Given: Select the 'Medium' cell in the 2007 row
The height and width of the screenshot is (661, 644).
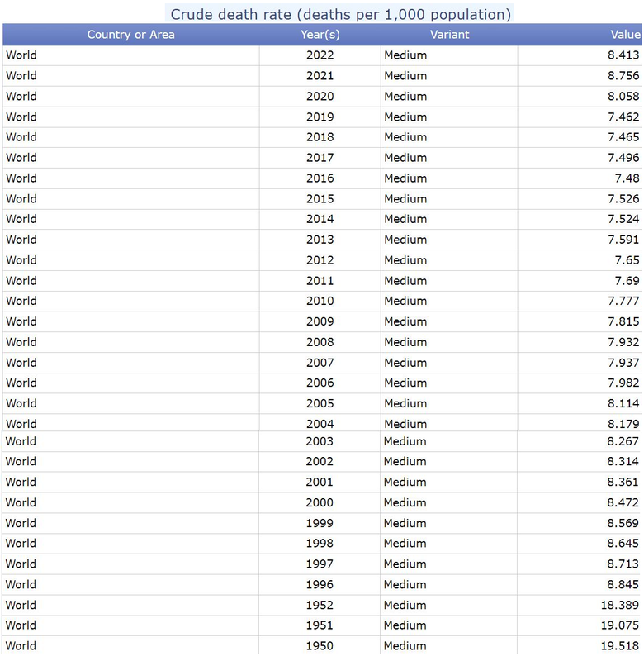Looking at the screenshot, I should 449,363.
